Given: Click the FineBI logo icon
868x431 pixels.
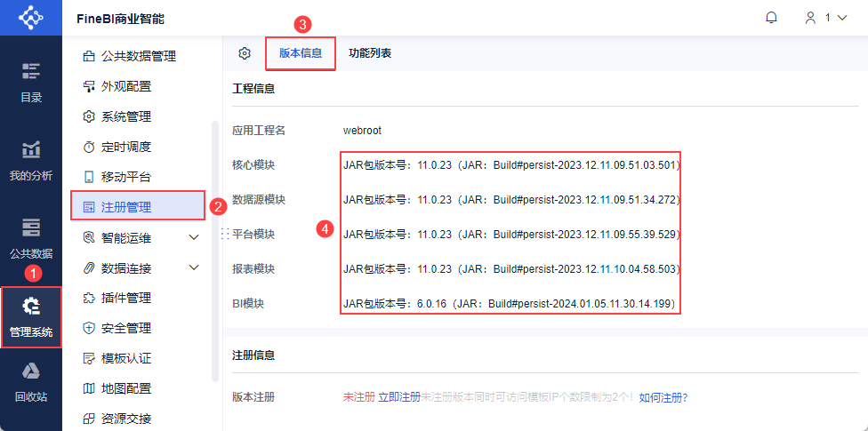Looking at the screenshot, I should click(x=30, y=18).
